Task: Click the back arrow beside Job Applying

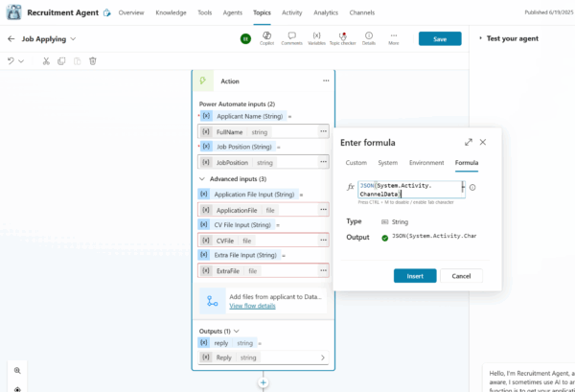Action: (11, 39)
